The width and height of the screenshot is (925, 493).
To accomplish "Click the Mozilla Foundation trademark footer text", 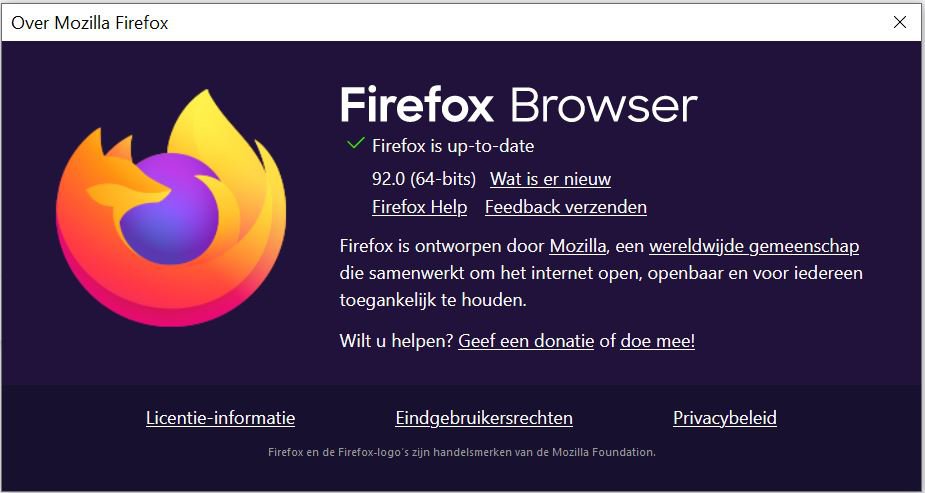I will pos(461,453).
